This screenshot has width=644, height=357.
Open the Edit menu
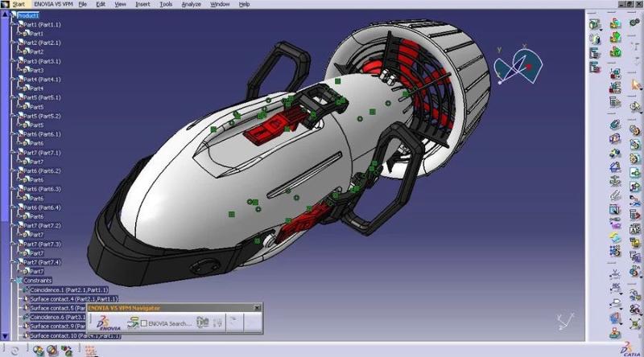(100, 4)
